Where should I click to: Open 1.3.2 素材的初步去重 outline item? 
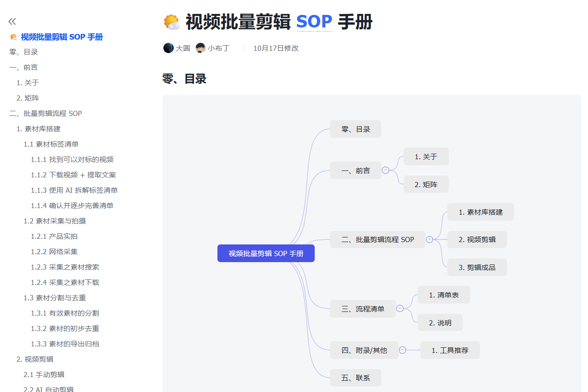pyautogui.click(x=65, y=329)
